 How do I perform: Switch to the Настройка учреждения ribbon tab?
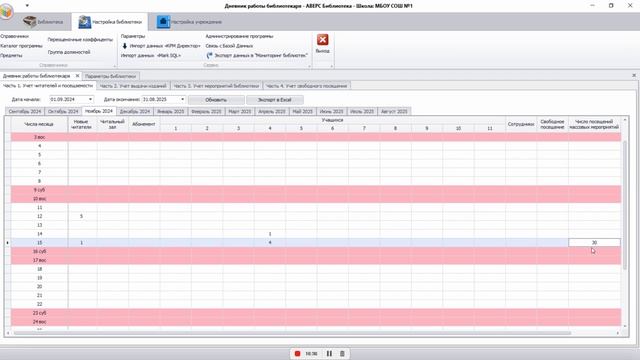click(x=190, y=22)
